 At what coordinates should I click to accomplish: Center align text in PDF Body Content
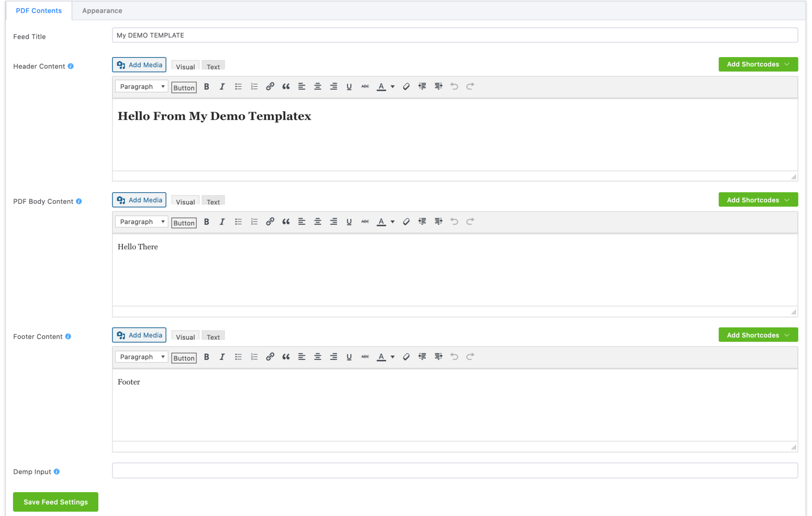click(318, 222)
